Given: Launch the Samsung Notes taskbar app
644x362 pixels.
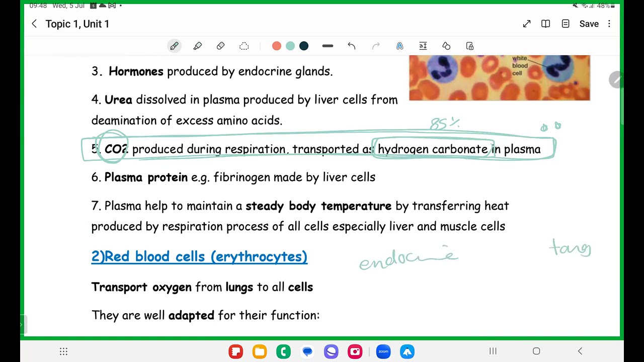Looking at the screenshot, I should pos(235,351).
